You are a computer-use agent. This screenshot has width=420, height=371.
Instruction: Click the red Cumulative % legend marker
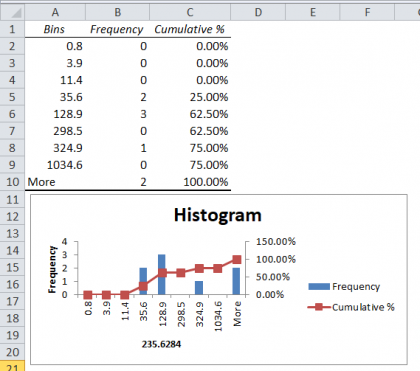(x=319, y=307)
